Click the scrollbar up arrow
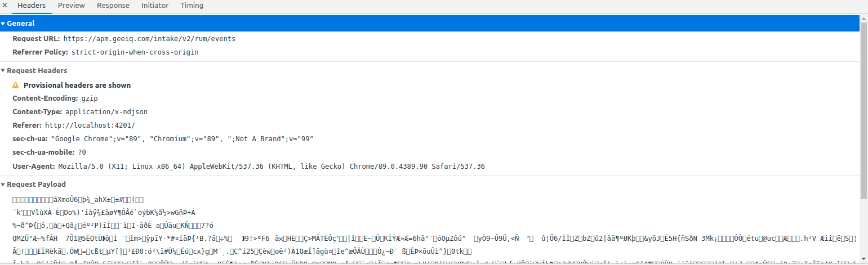The image size is (868, 265). (864, 18)
